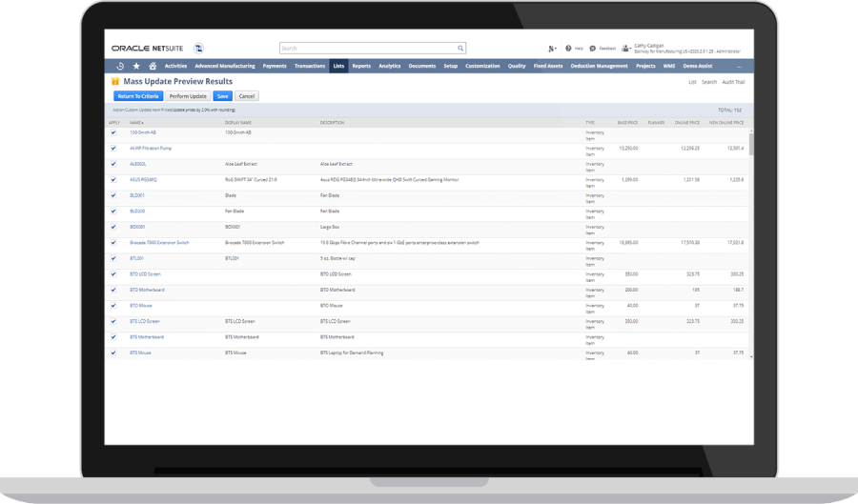Viewport: 858px width, 504px height.
Task: Click the Return To Criteria button
Action: click(138, 96)
